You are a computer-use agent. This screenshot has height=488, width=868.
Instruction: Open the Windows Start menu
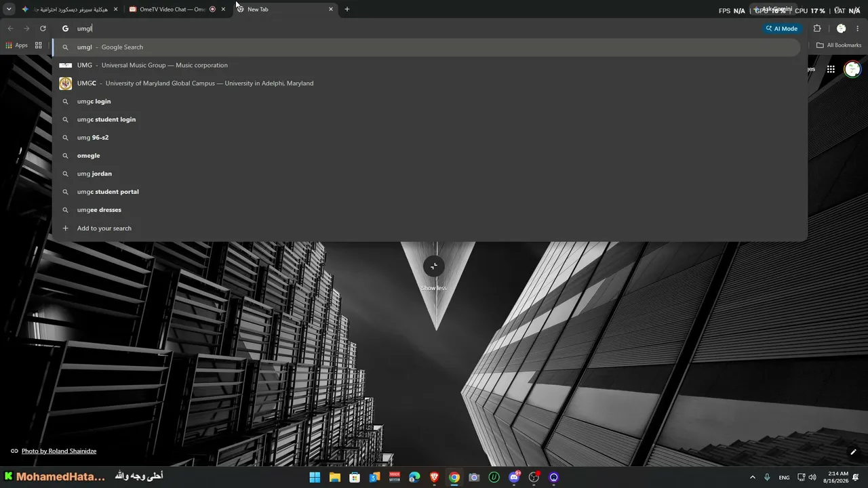pyautogui.click(x=315, y=477)
